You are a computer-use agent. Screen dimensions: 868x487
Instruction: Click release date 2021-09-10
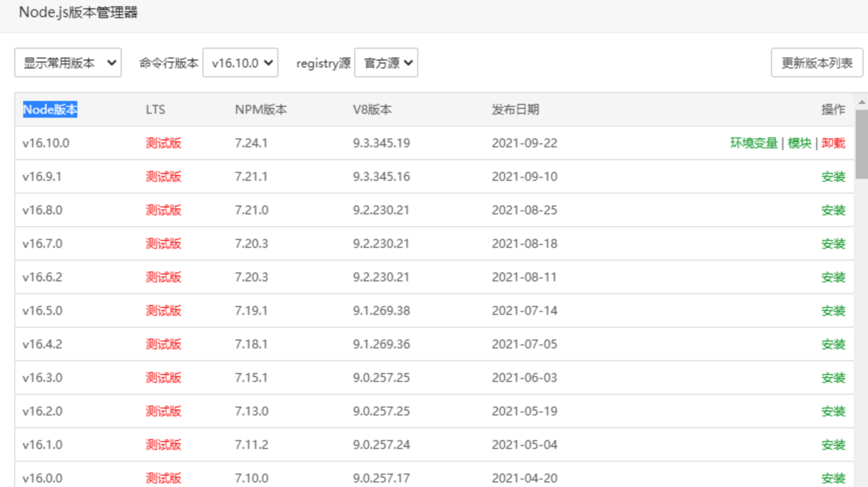[x=525, y=176]
